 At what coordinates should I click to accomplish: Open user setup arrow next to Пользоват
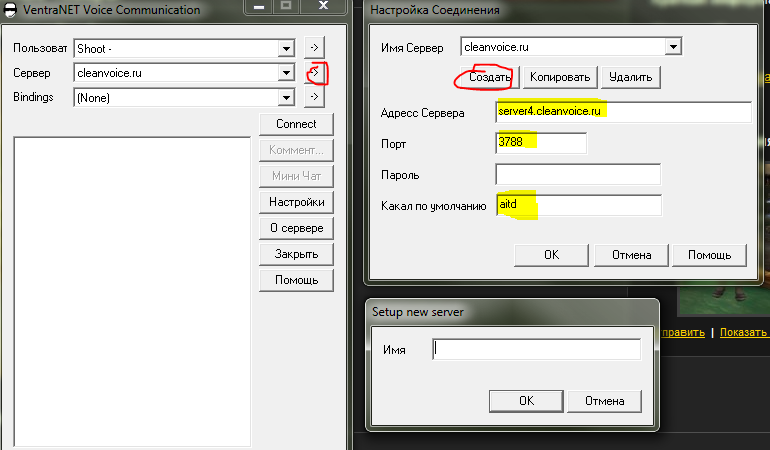(314, 48)
